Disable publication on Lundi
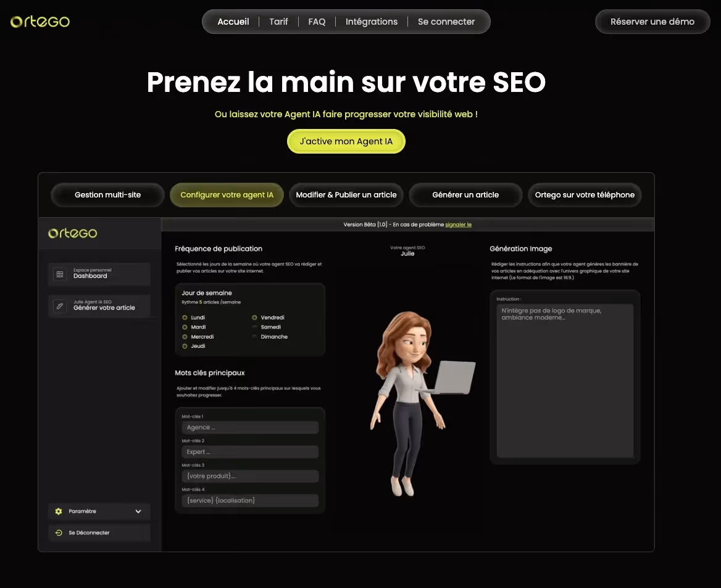 click(x=185, y=317)
